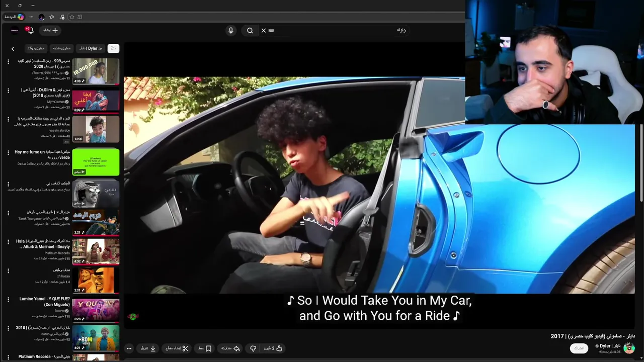Create a clip with scissors button
This screenshot has width=644, height=362.
coord(177,348)
